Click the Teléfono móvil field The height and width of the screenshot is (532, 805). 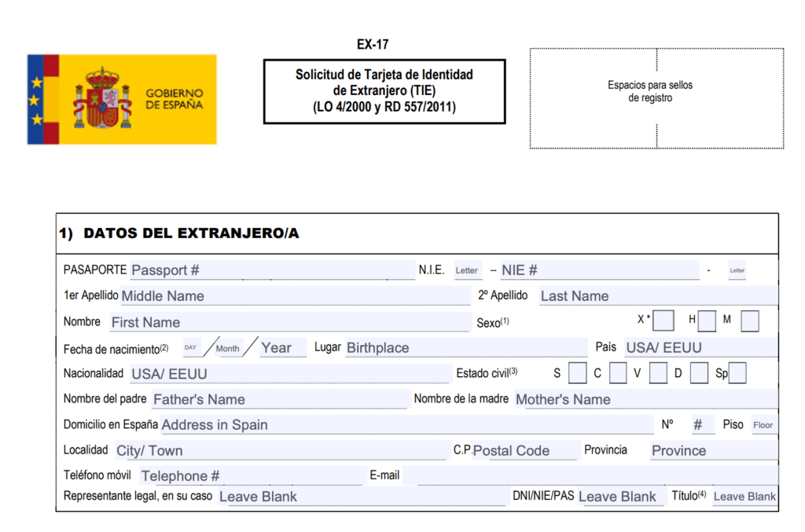tap(250, 475)
